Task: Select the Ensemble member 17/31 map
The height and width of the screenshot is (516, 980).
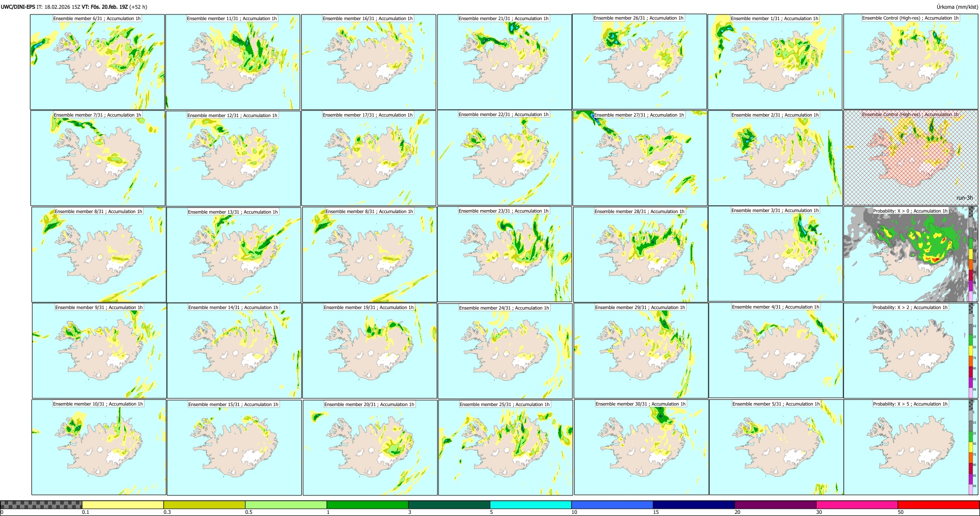Action: point(369,158)
